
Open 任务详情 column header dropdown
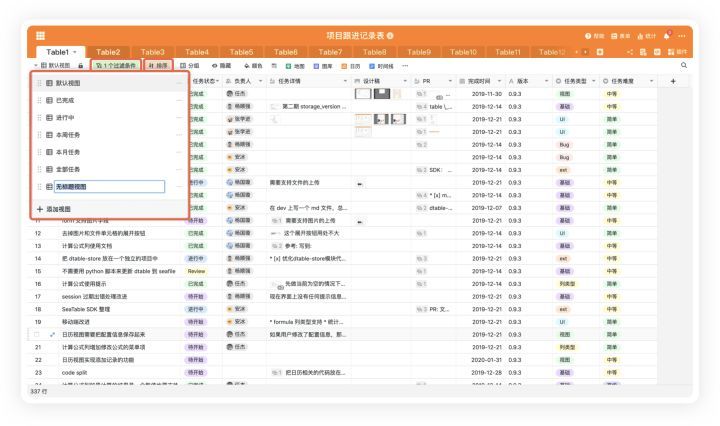(345, 81)
